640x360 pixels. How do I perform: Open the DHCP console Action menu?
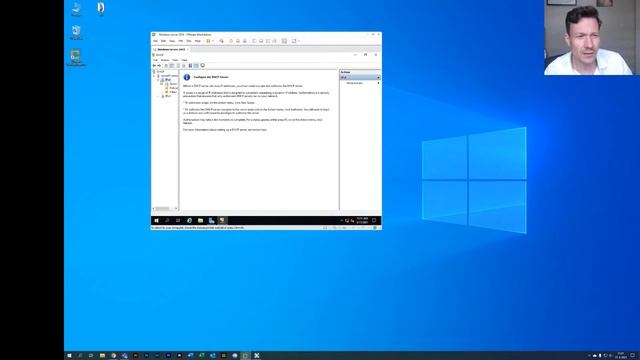[165, 60]
